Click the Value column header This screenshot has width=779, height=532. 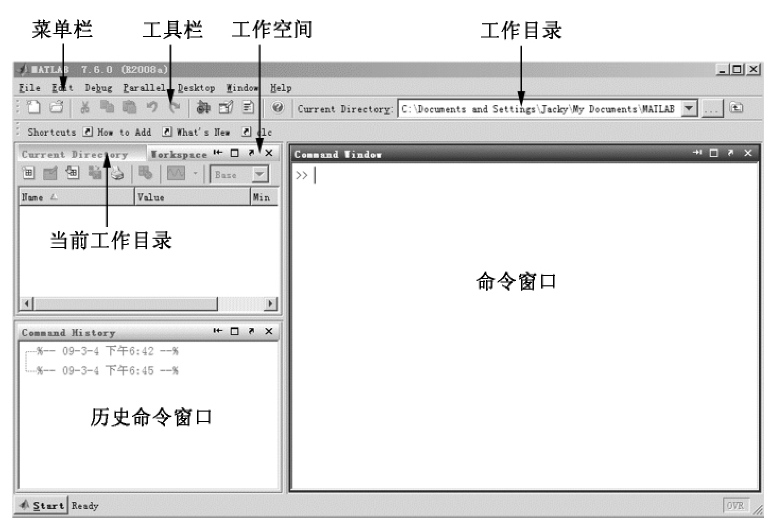point(193,197)
